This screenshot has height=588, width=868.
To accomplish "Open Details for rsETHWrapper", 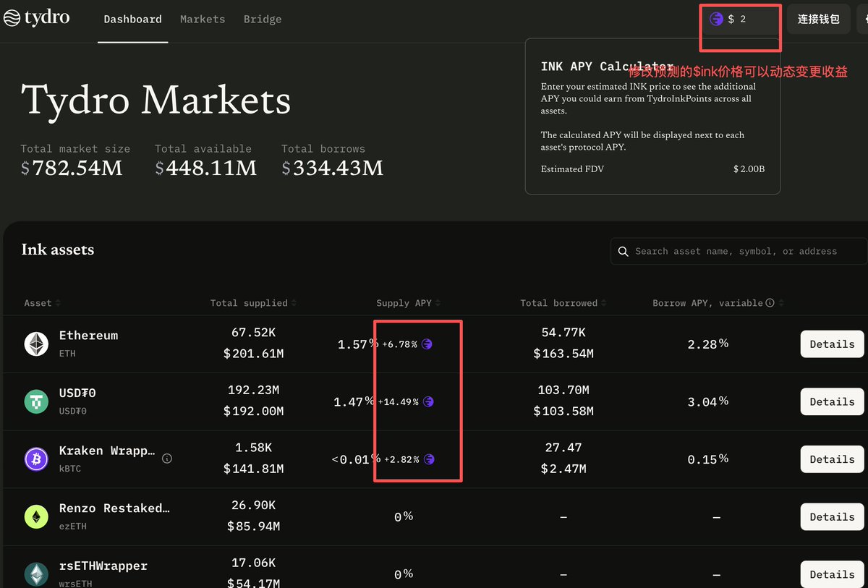I will tap(833, 574).
